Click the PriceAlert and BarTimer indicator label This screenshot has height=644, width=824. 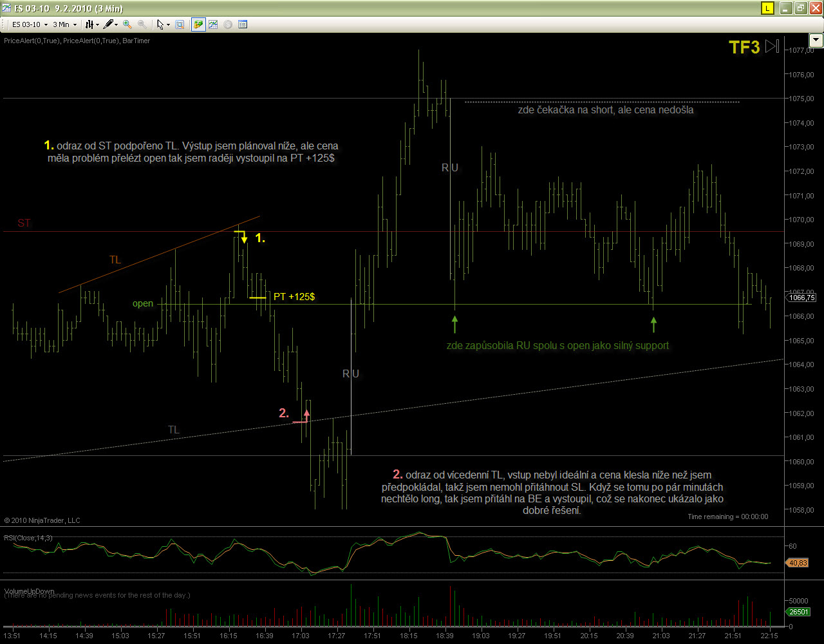click(77, 41)
